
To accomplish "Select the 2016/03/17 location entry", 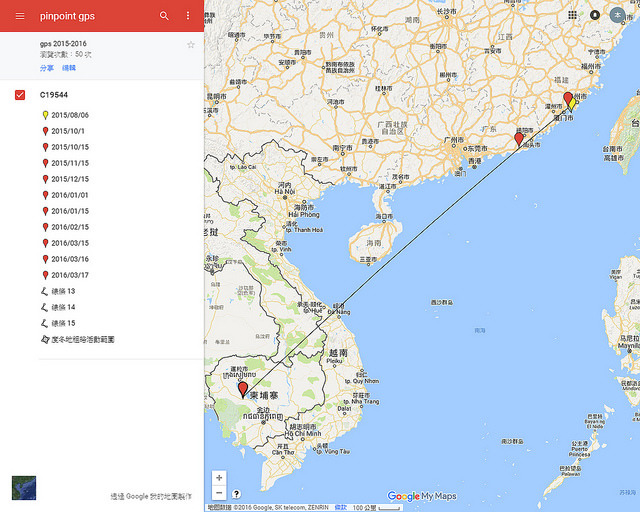I will tap(70, 275).
